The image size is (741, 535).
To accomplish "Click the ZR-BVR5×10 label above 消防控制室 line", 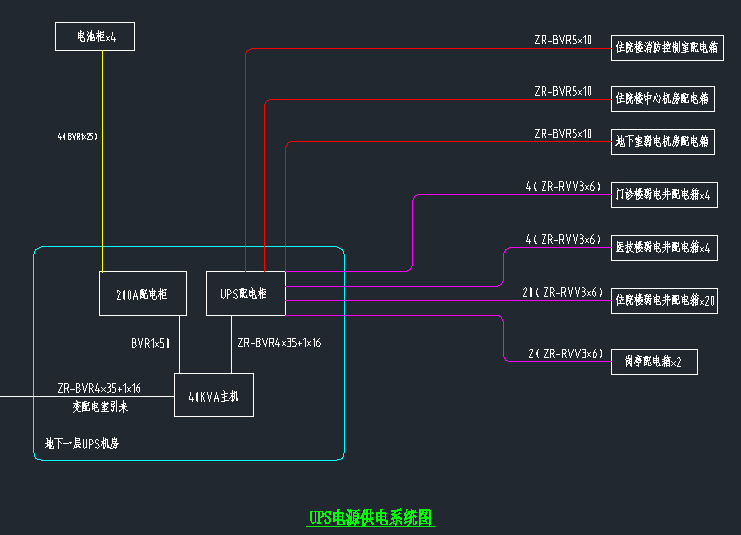I will pos(562,40).
